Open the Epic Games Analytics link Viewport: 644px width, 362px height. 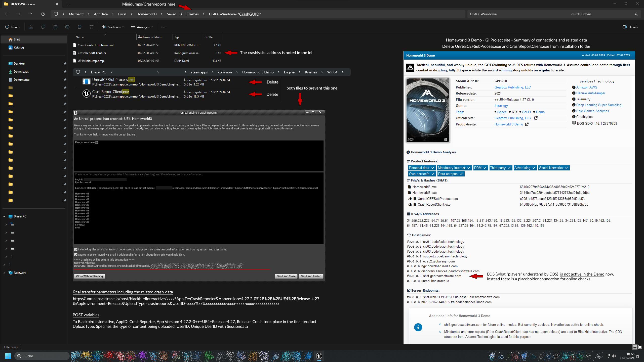[x=592, y=111]
